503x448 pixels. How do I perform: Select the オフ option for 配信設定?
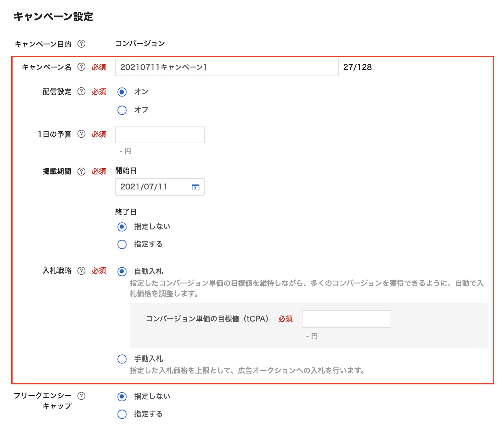[122, 110]
